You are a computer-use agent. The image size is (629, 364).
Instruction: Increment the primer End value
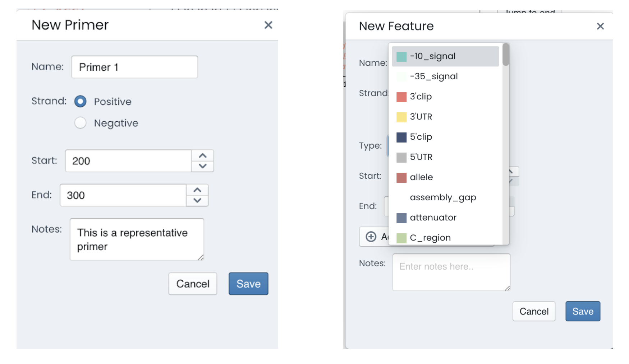[x=197, y=190]
